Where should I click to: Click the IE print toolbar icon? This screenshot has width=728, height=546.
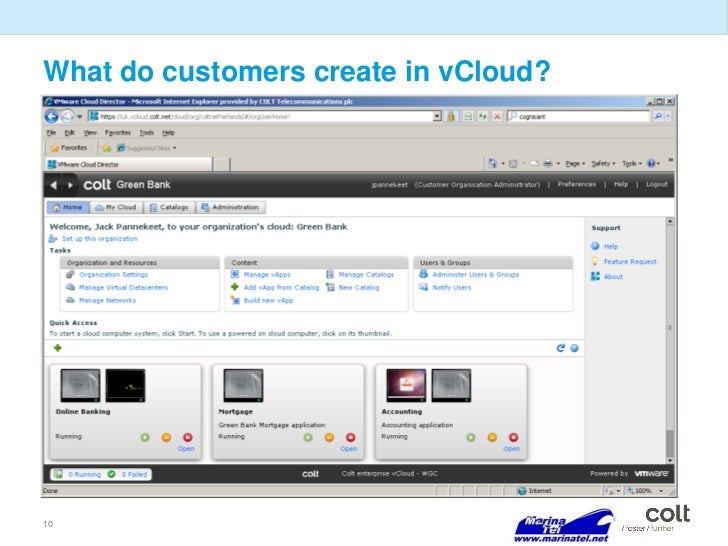[x=548, y=163]
